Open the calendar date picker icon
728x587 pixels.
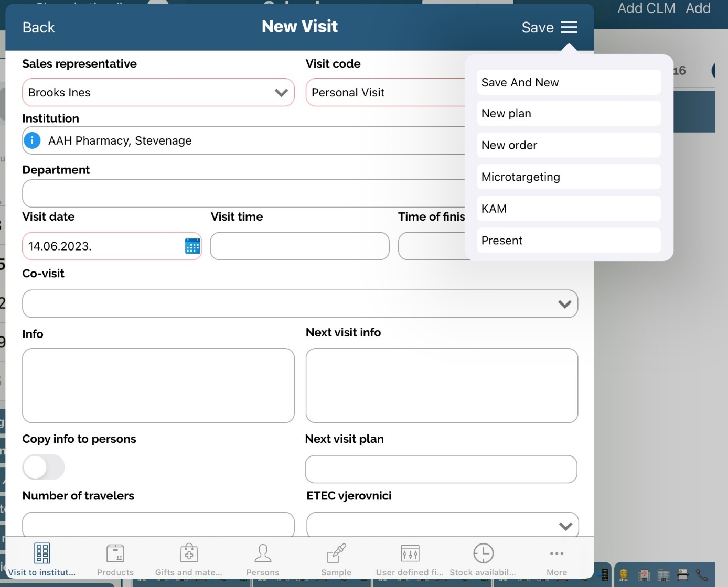[192, 246]
